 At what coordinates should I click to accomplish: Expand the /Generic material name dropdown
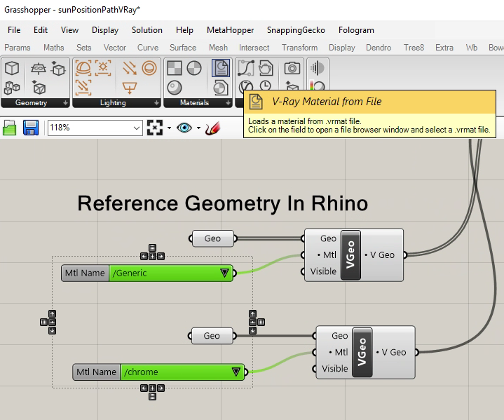pos(224,273)
